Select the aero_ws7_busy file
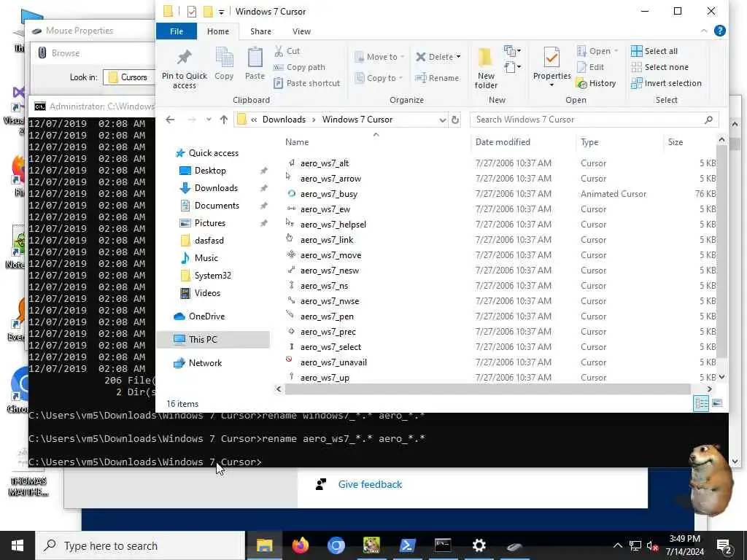 click(329, 194)
